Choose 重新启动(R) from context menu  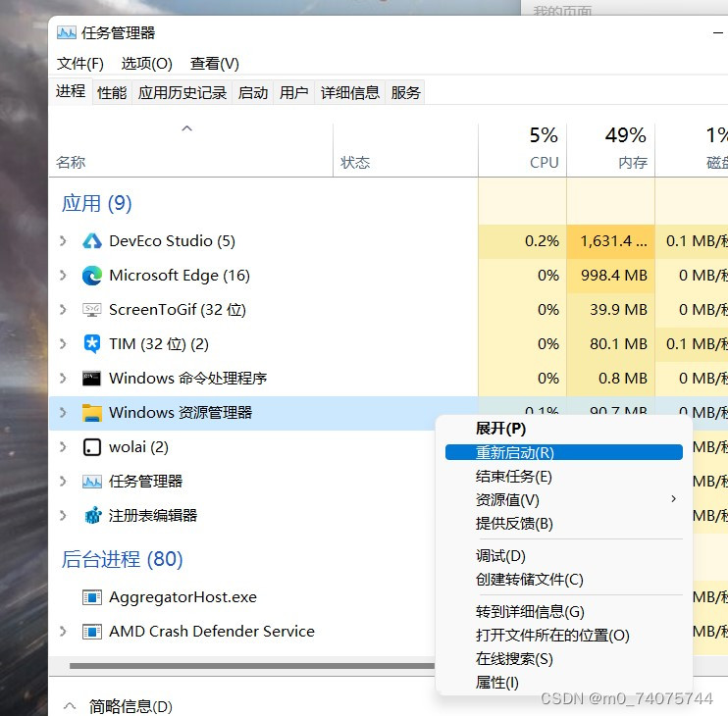click(563, 452)
